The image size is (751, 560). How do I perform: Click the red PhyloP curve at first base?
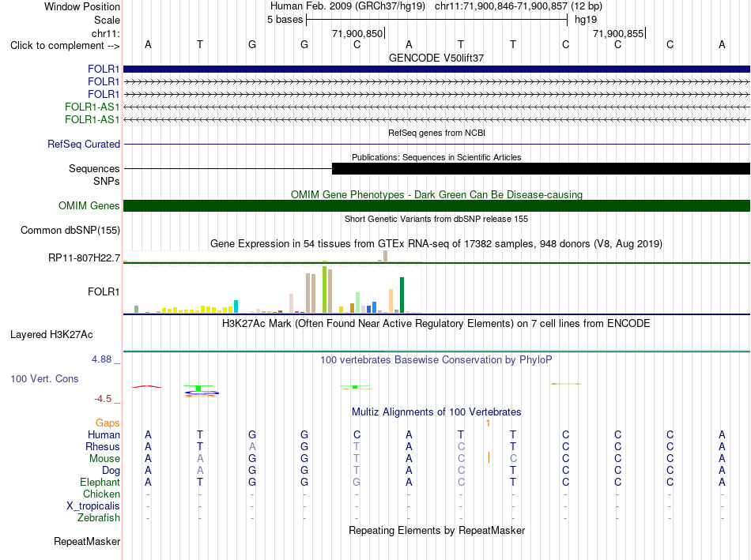(146, 387)
